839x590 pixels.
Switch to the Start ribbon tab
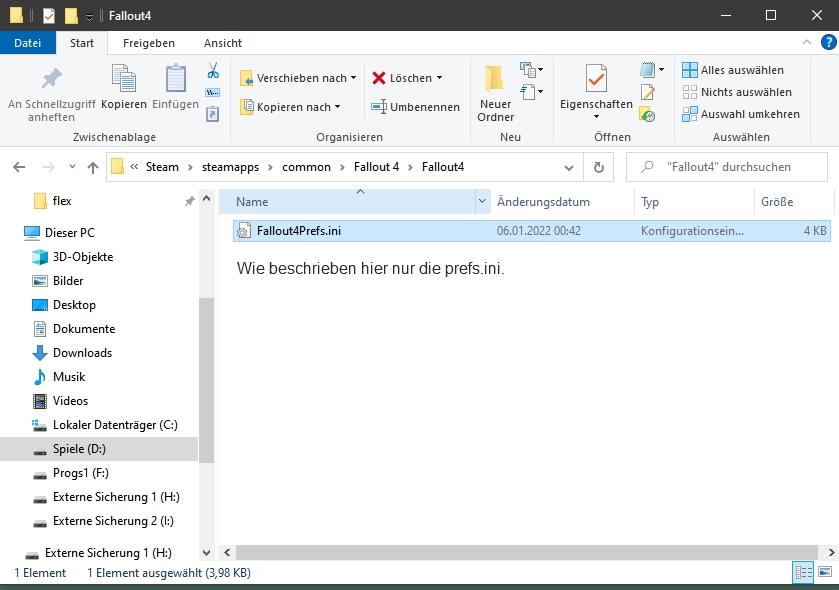coord(82,43)
